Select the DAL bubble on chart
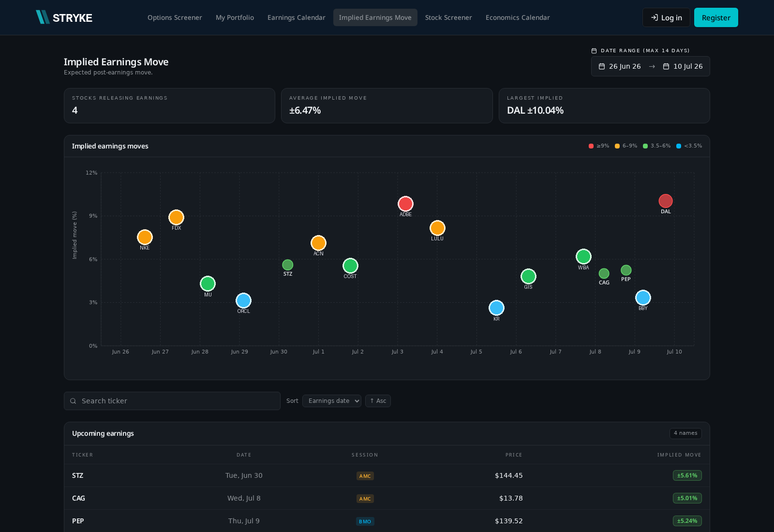This screenshot has height=532, width=774. pos(666,201)
